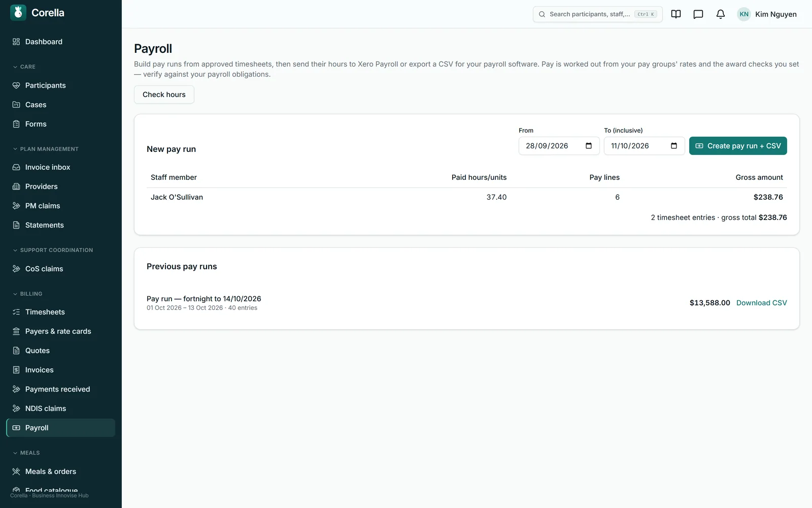
Task: Download CSV for previous pay run
Action: point(761,303)
